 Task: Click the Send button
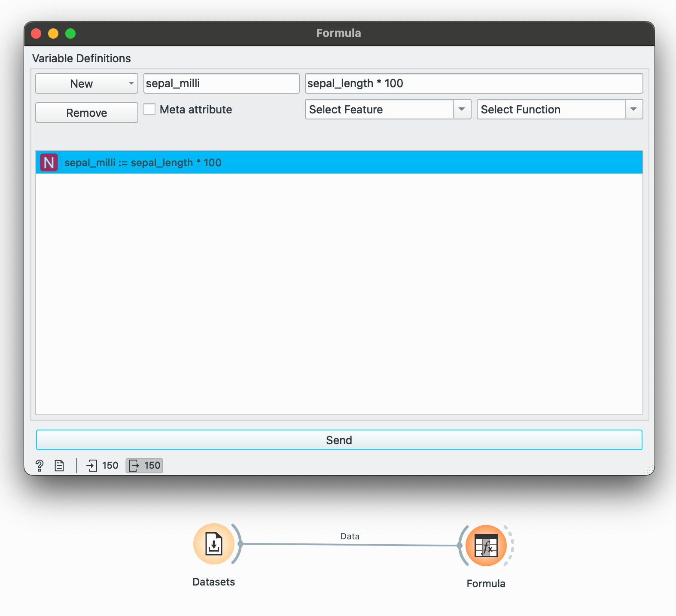click(339, 440)
